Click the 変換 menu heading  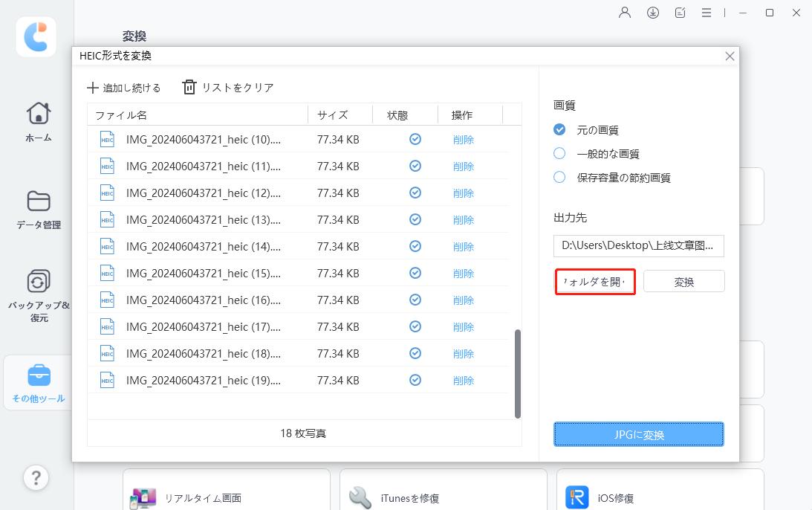134,36
